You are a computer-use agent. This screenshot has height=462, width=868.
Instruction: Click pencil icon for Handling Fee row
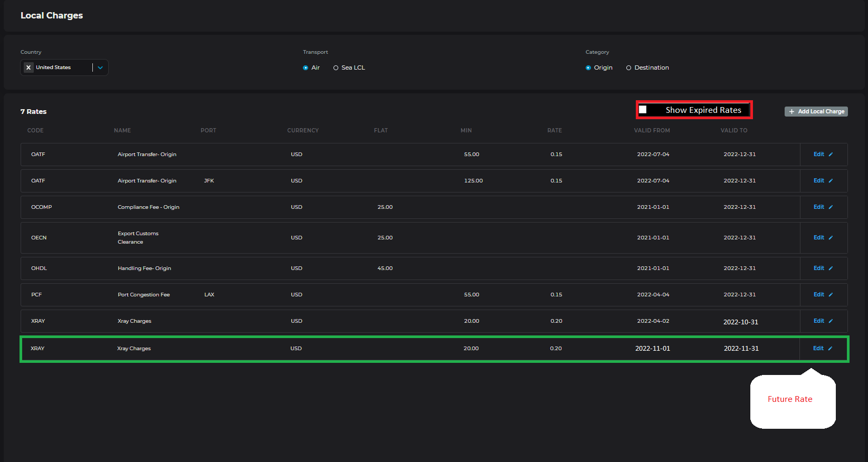pos(831,268)
